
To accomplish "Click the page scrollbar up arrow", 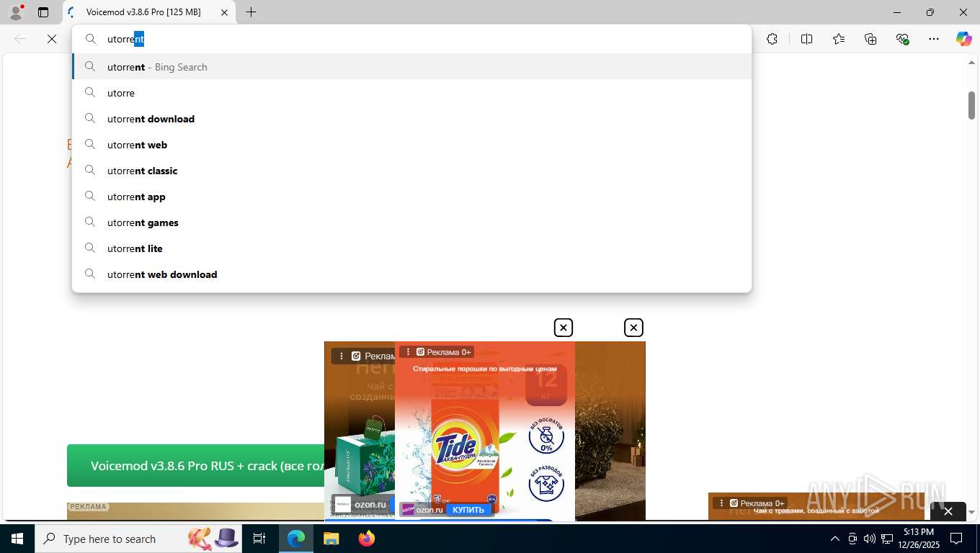I will [x=971, y=63].
